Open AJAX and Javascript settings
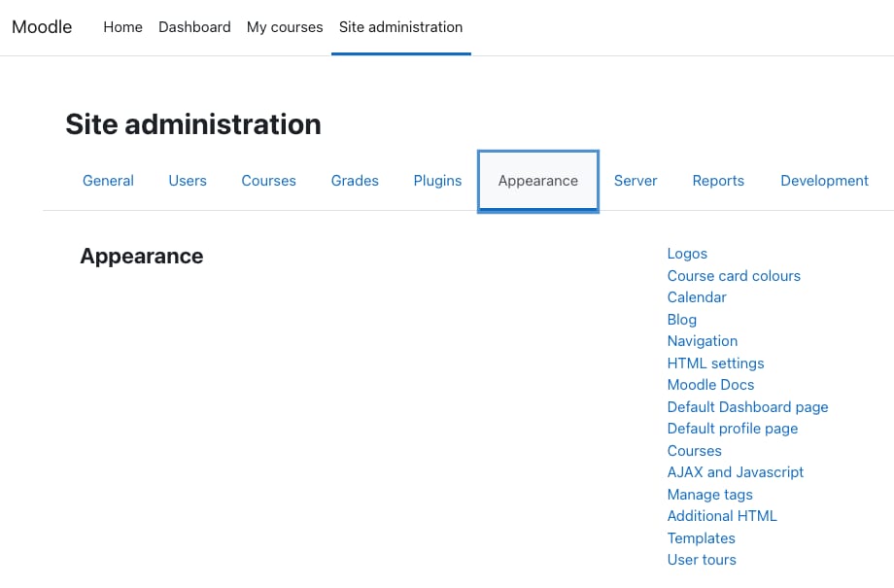Viewport: 894px width, 588px height. [x=735, y=472]
